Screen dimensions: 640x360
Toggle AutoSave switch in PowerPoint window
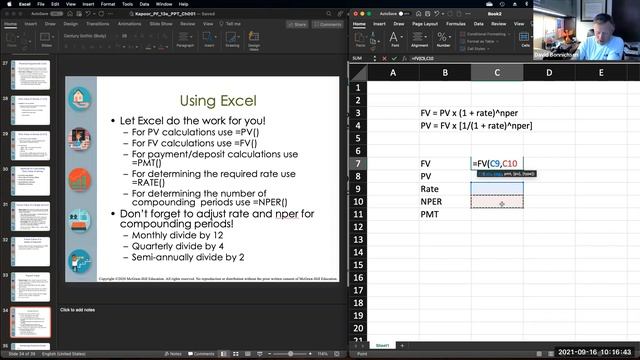click(x=57, y=14)
